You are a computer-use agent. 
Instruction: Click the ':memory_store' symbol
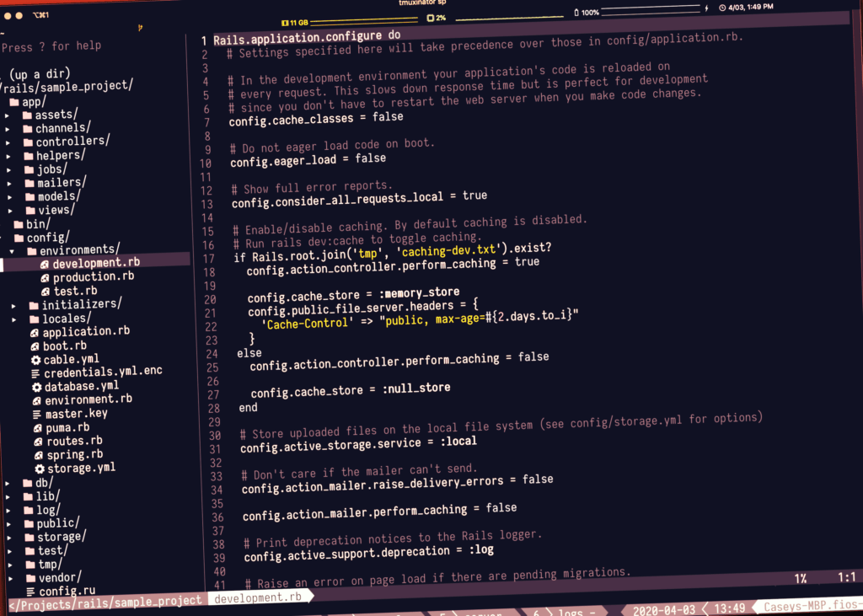point(420,293)
